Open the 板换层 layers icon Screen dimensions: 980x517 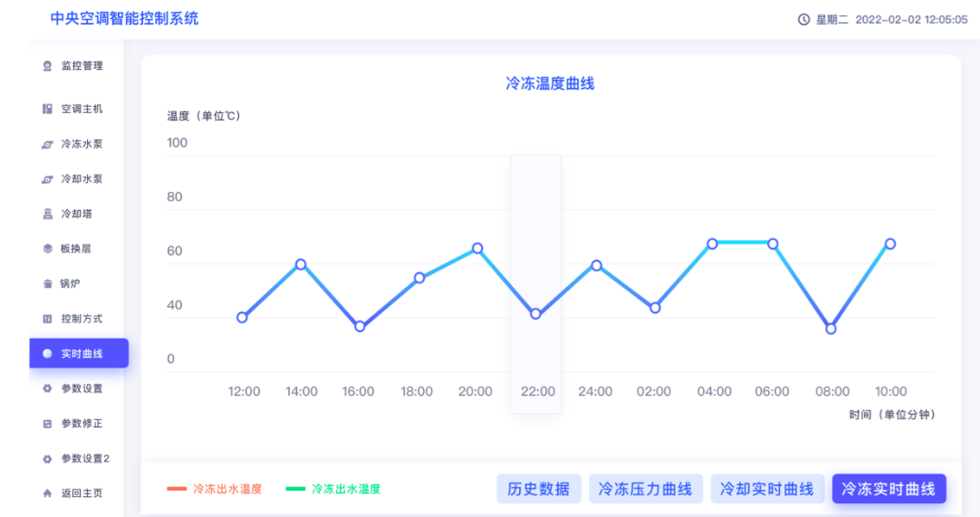pyautogui.click(x=47, y=249)
